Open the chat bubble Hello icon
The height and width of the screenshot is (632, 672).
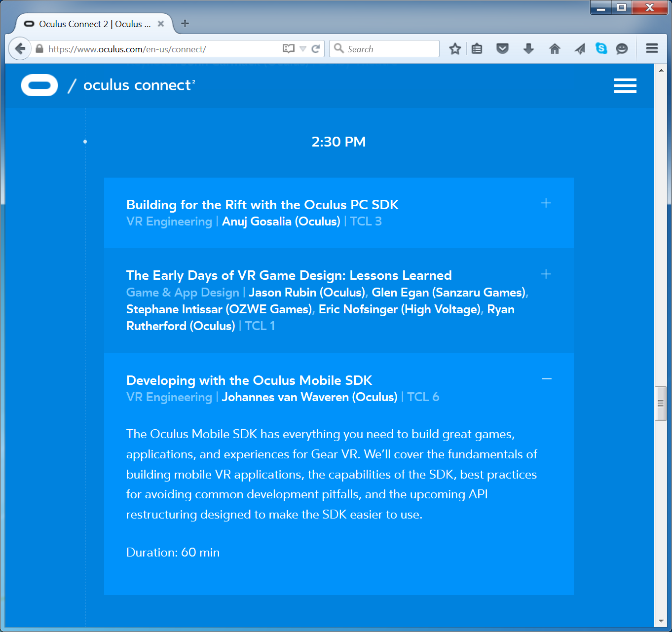tap(622, 49)
